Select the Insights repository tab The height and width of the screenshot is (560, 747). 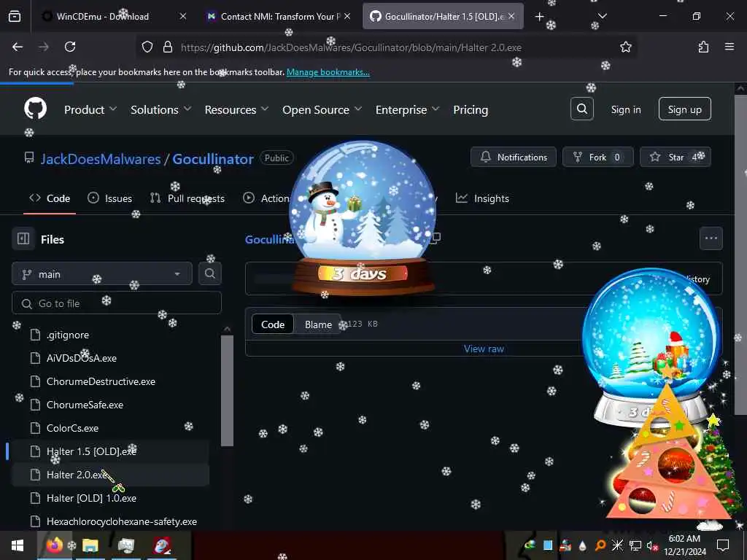coord(482,198)
